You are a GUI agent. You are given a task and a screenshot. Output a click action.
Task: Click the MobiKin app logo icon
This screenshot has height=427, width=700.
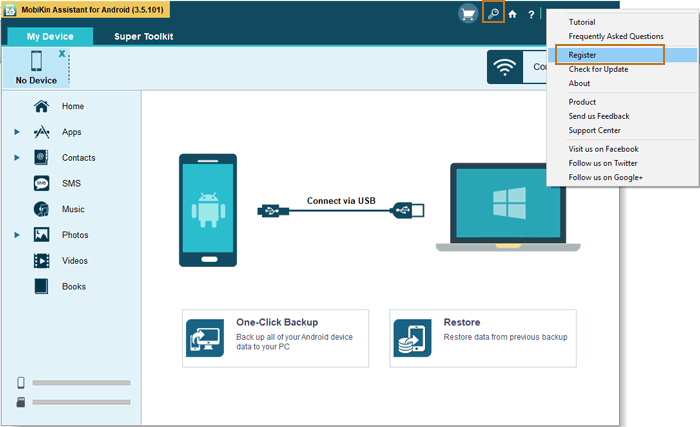10,9
